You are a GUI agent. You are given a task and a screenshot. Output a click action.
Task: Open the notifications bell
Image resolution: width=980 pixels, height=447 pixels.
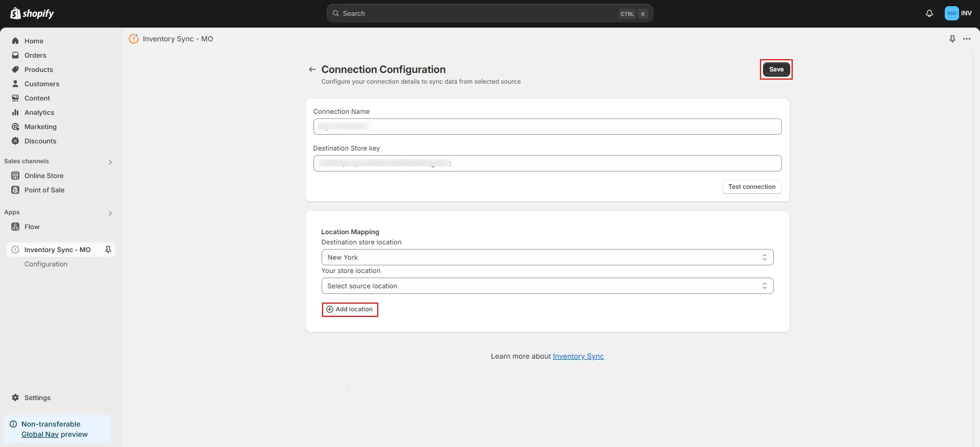click(x=929, y=13)
